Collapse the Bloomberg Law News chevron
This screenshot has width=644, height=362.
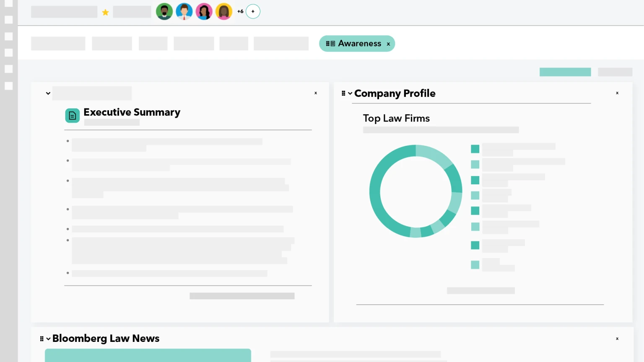coord(48,339)
